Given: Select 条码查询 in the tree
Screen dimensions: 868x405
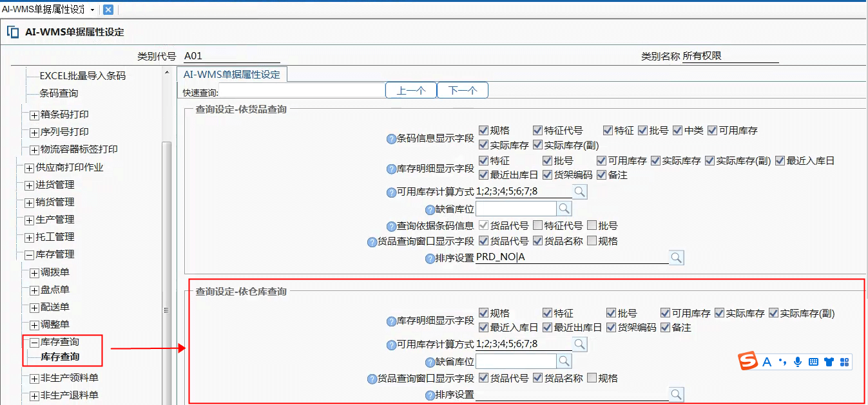Looking at the screenshot, I should click(x=59, y=93).
